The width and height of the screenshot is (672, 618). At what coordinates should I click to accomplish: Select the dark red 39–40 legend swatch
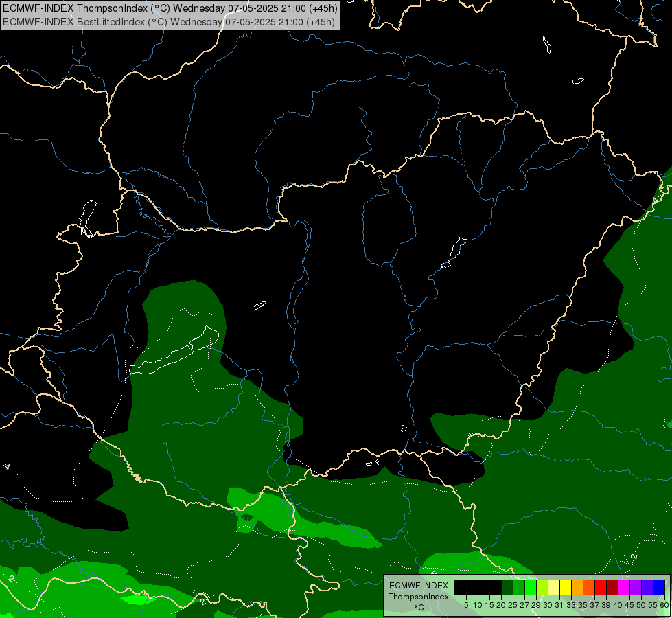click(x=612, y=588)
